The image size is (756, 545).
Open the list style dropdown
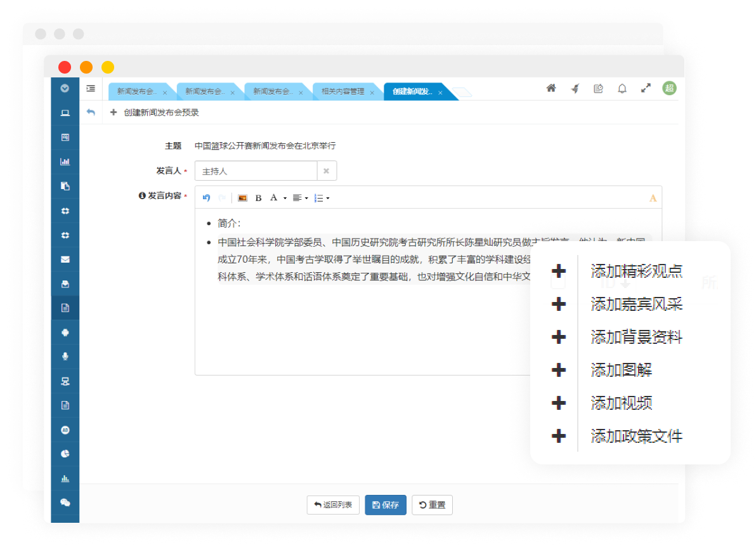(322, 198)
